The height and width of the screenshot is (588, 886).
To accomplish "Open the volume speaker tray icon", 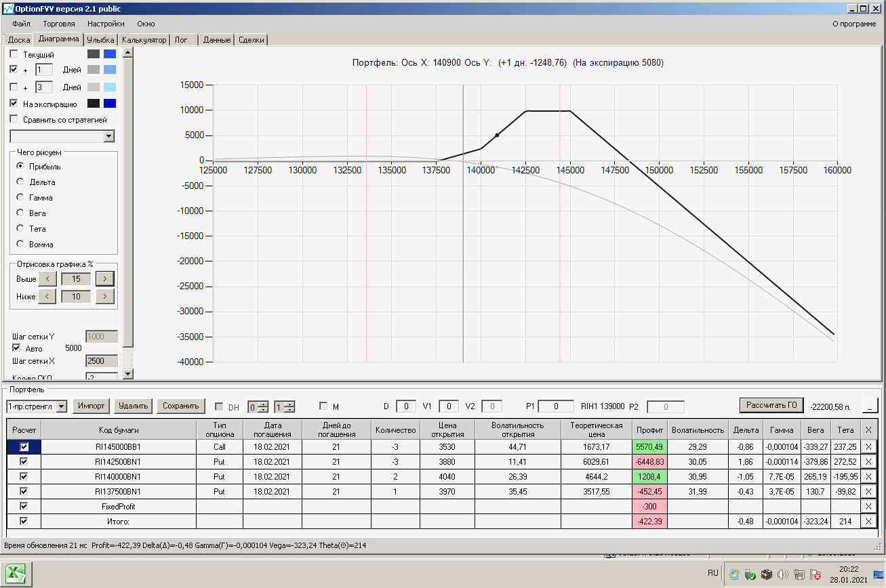I will click(x=783, y=574).
